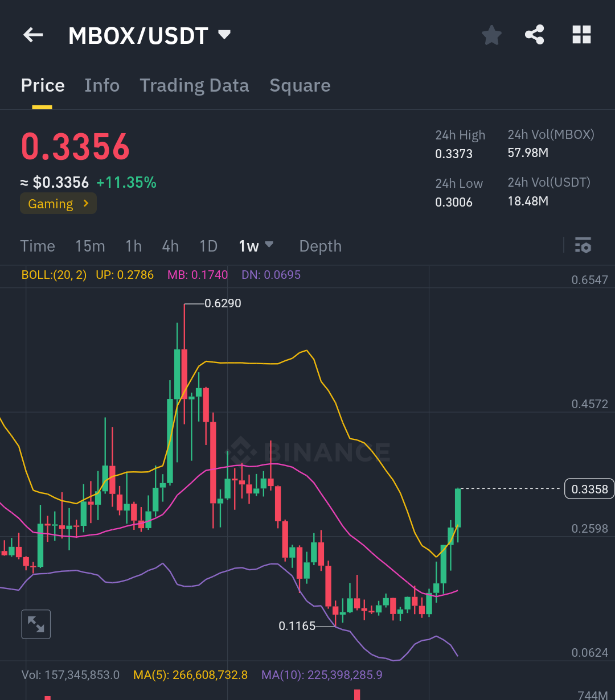Tap the 24h Low value 0.3006
Viewport: 615px width, 700px height.
point(454,202)
